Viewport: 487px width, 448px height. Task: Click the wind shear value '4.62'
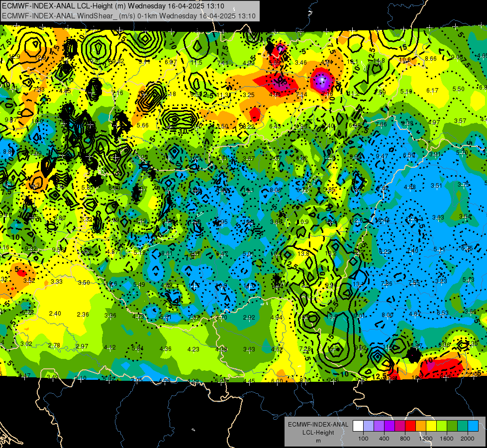pos(277,349)
